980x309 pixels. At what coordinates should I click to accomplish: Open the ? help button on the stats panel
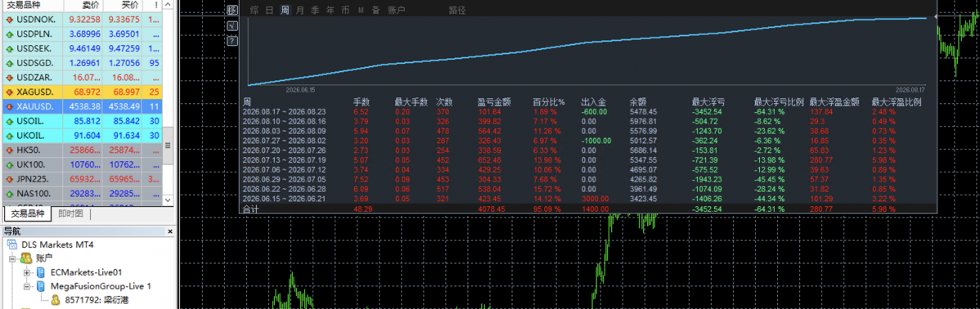tap(232, 41)
